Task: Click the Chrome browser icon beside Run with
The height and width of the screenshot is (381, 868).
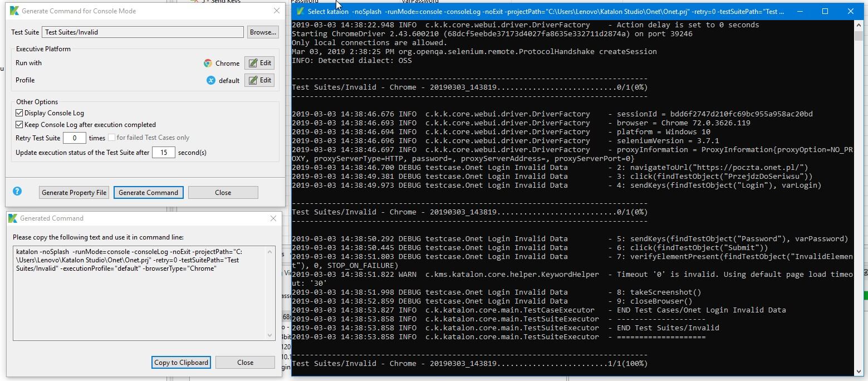Action: (x=208, y=63)
